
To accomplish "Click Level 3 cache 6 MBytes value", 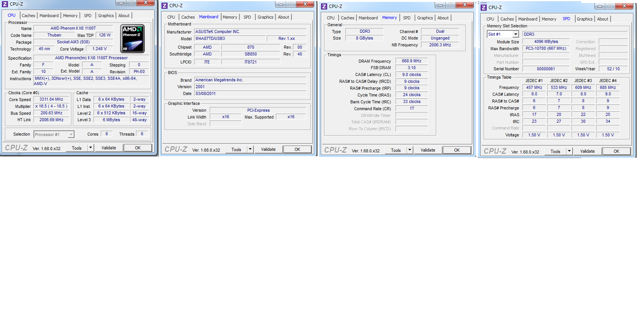I will click(x=111, y=120).
